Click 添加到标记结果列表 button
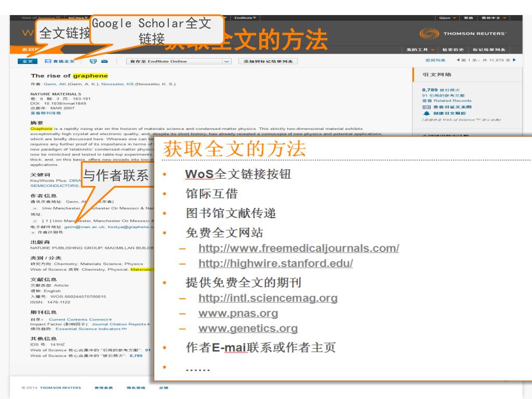This screenshot has height=399, width=532. click(268, 61)
